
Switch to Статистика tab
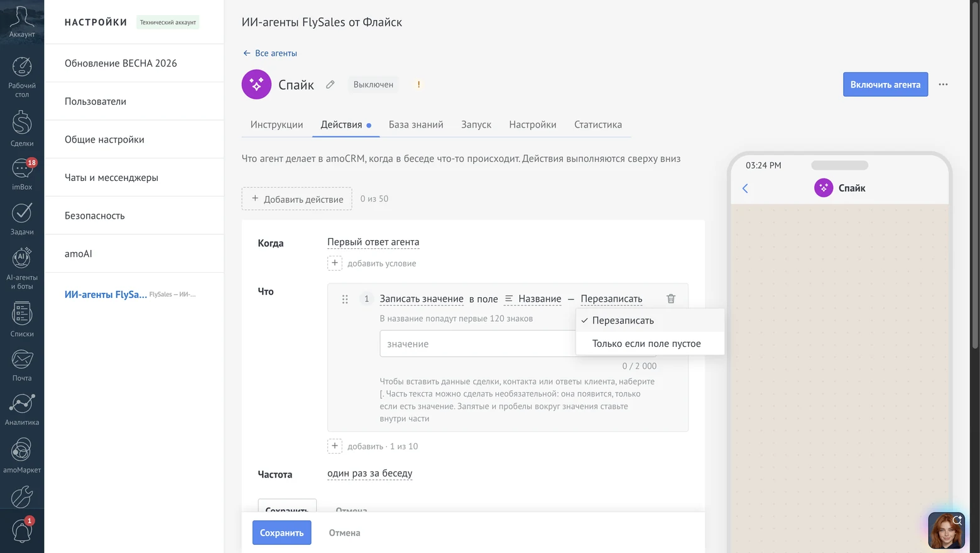598,124
